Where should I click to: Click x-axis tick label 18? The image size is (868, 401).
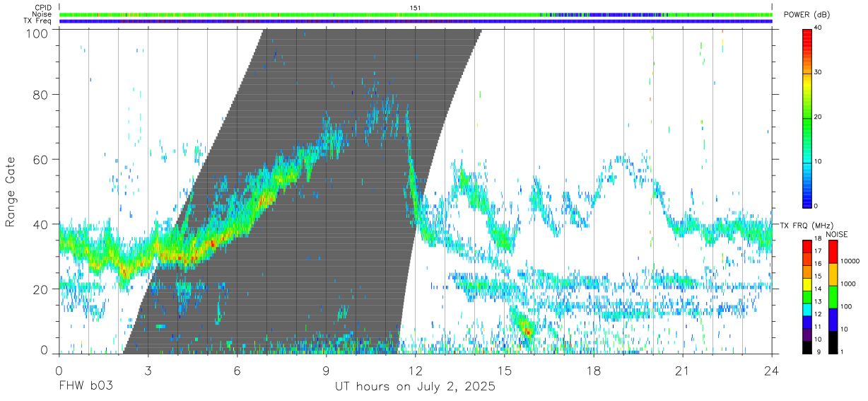pyautogui.click(x=594, y=371)
